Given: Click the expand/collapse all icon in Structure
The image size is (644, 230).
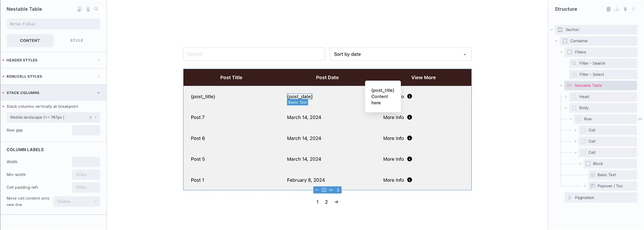Looking at the screenshot, I should pyautogui.click(x=634, y=9).
